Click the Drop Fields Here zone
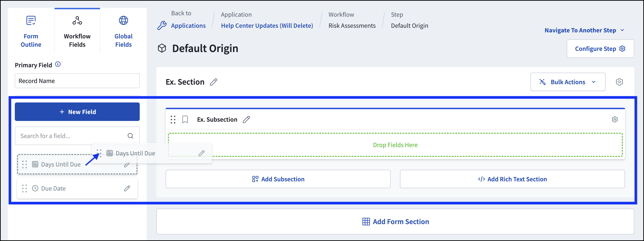Image resolution: width=644 pixels, height=241 pixels. 395,145
